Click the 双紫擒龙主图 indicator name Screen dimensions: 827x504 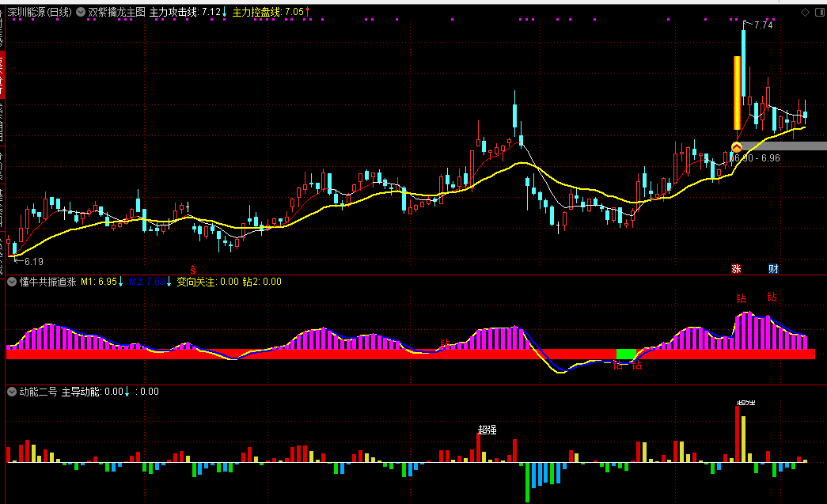116,12
